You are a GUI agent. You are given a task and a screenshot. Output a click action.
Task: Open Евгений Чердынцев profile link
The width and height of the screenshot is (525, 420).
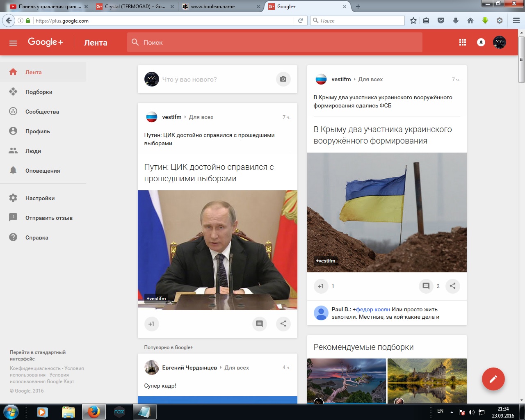pyautogui.click(x=189, y=367)
